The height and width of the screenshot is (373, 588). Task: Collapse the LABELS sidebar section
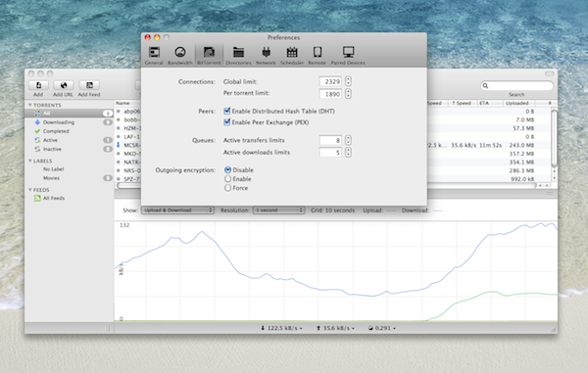tap(30, 161)
